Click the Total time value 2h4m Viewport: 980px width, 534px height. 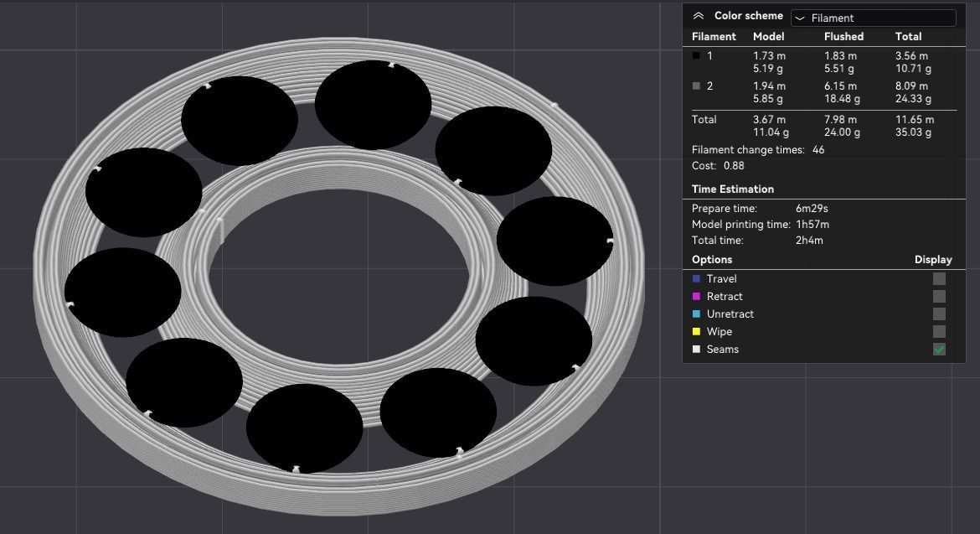[809, 240]
